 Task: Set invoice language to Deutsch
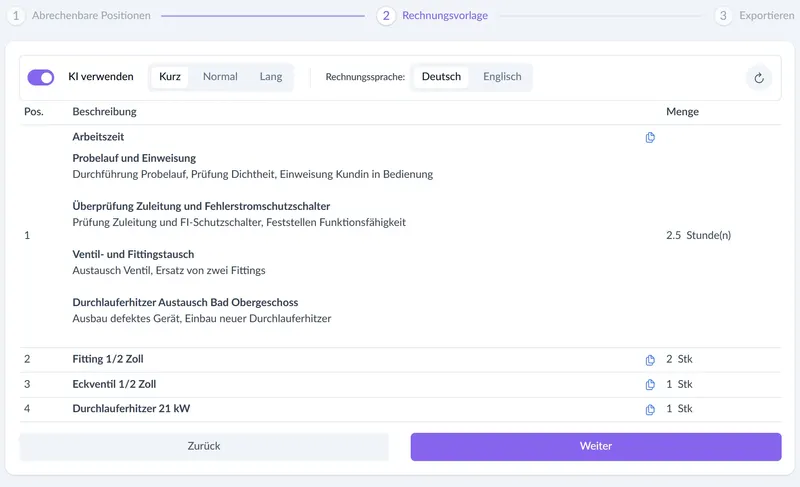[441, 76]
